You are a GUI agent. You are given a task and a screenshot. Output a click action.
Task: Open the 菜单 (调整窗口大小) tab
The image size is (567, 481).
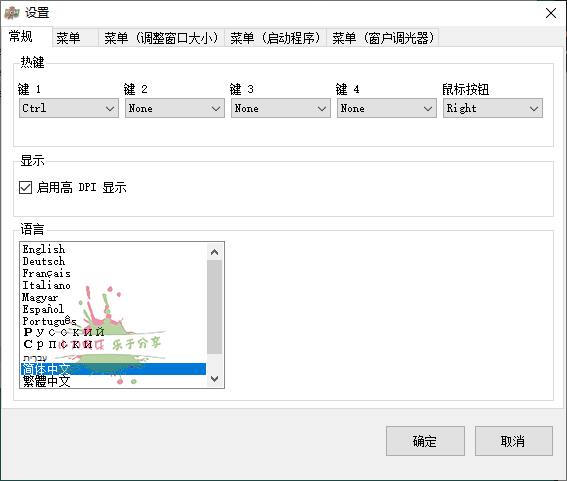point(161,38)
